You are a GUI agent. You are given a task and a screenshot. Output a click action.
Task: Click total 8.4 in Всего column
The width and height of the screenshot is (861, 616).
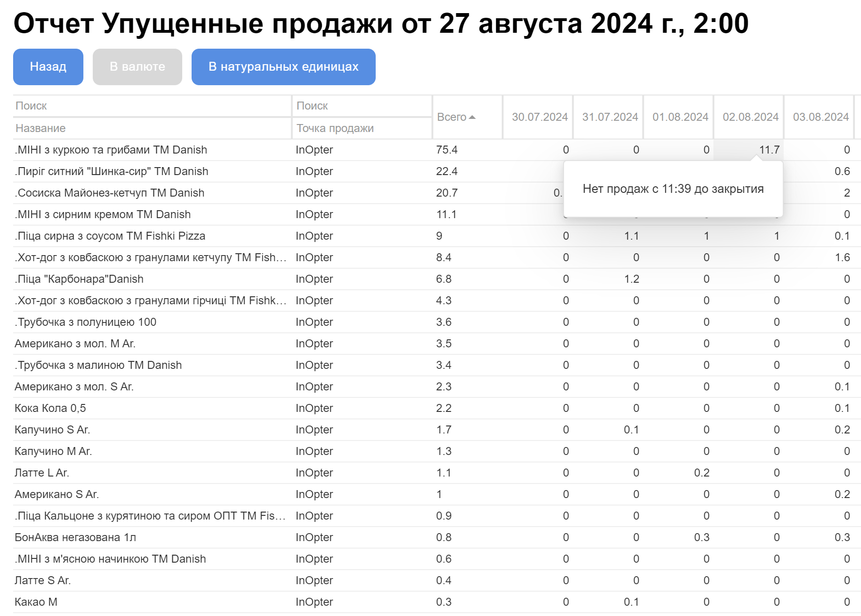(444, 257)
